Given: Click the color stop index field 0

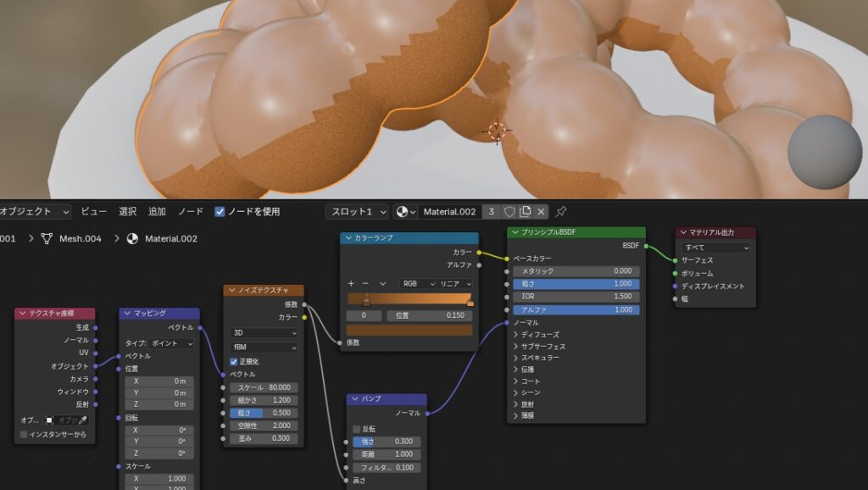Looking at the screenshot, I should point(364,315).
